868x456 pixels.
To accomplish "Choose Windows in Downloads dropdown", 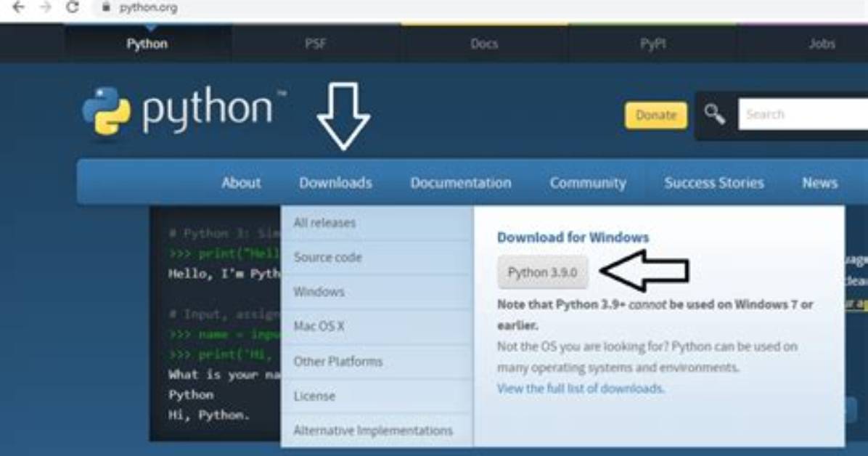I will click(377, 291).
